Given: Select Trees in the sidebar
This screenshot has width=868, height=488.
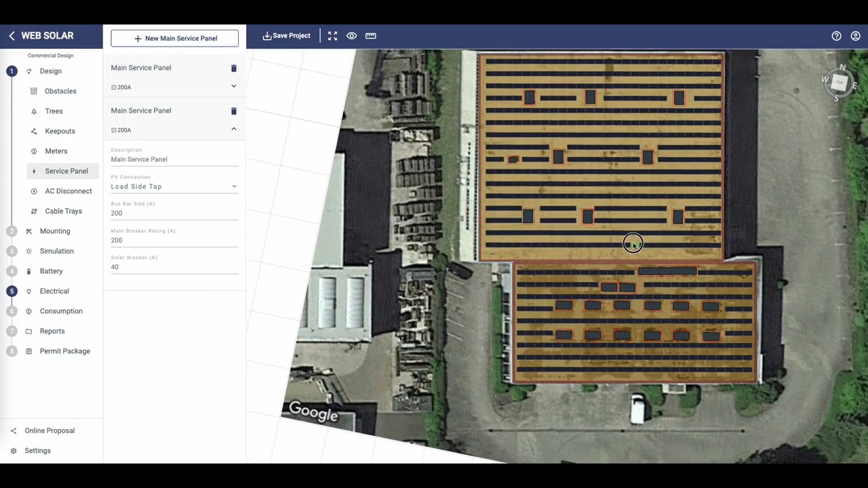Looking at the screenshot, I should (54, 111).
